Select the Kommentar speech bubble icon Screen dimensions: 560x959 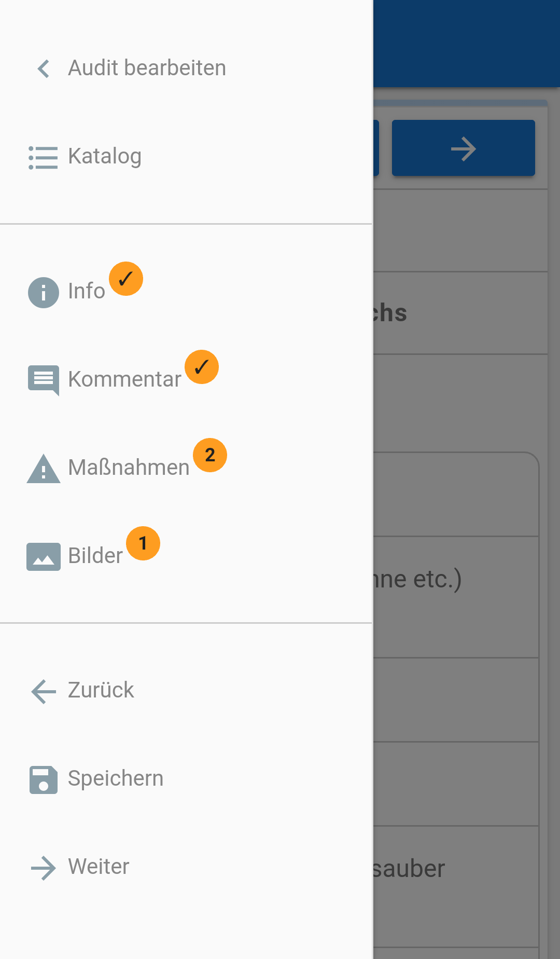point(43,380)
